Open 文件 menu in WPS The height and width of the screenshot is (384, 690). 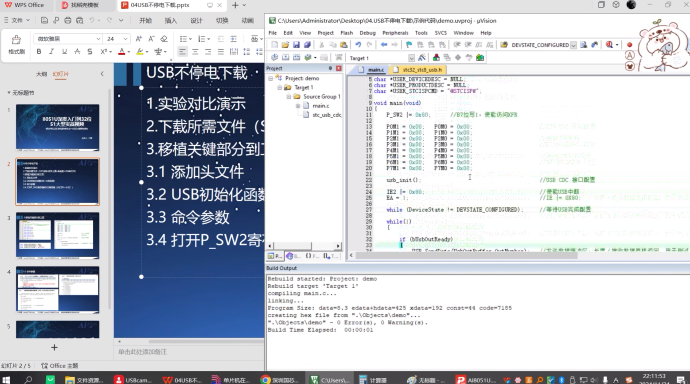click(x=17, y=20)
